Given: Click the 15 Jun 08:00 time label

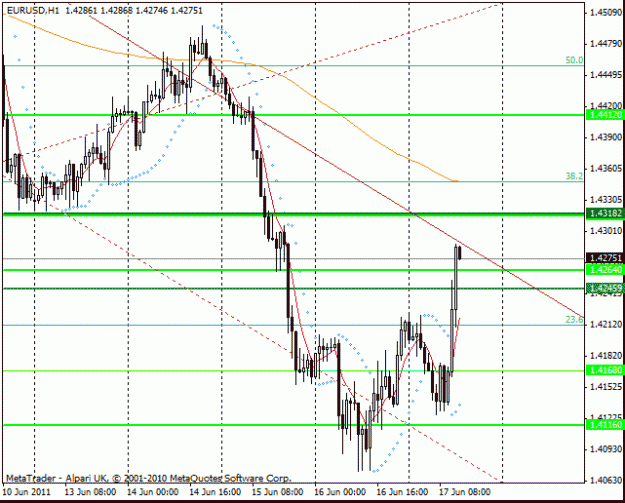Looking at the screenshot, I should point(277,492).
